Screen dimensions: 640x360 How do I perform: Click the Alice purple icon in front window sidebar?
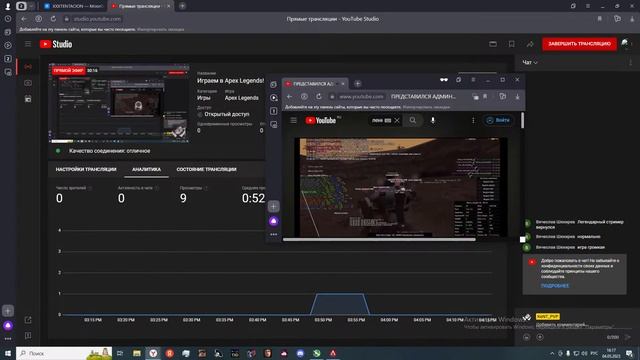click(273, 221)
